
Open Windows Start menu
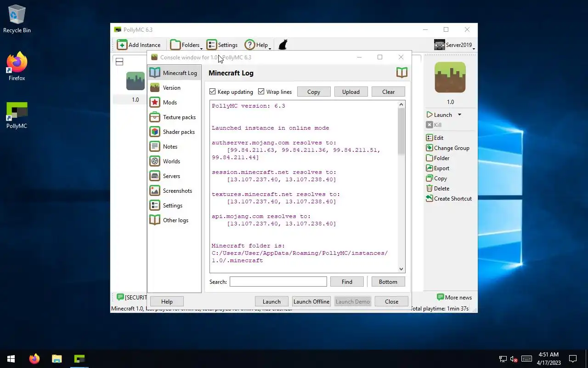pos(11,359)
